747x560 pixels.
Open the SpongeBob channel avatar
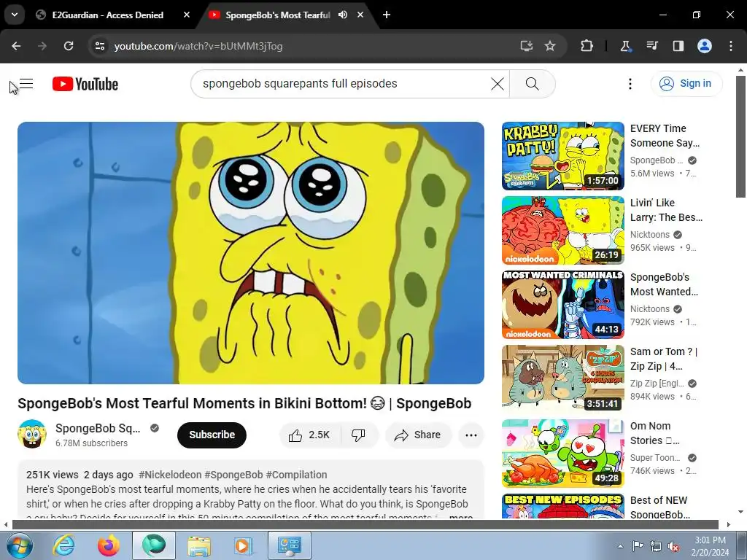click(x=32, y=435)
